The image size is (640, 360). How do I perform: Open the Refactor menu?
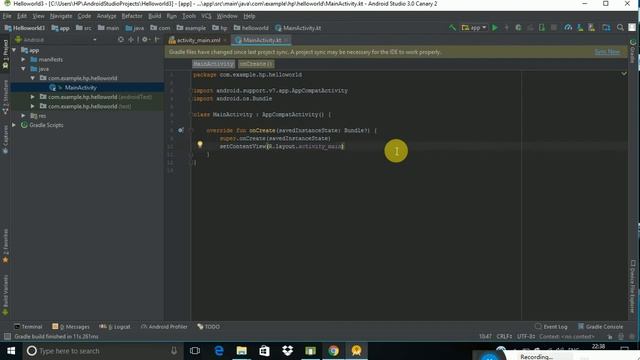pyautogui.click(x=132, y=16)
